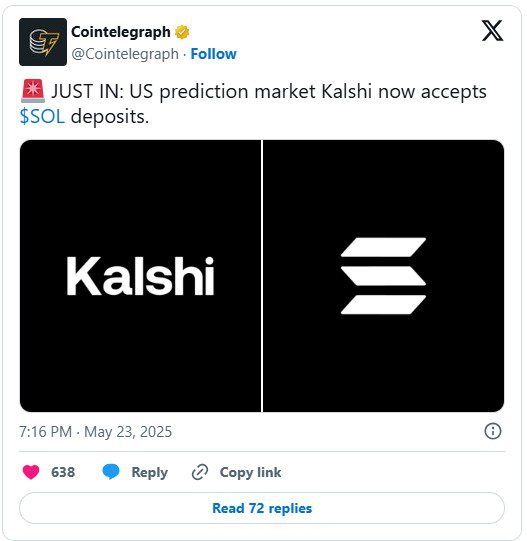Viewport: 527px width, 541px height.
Task: Open the Kalshi logo image
Action: pyautogui.click(x=140, y=276)
